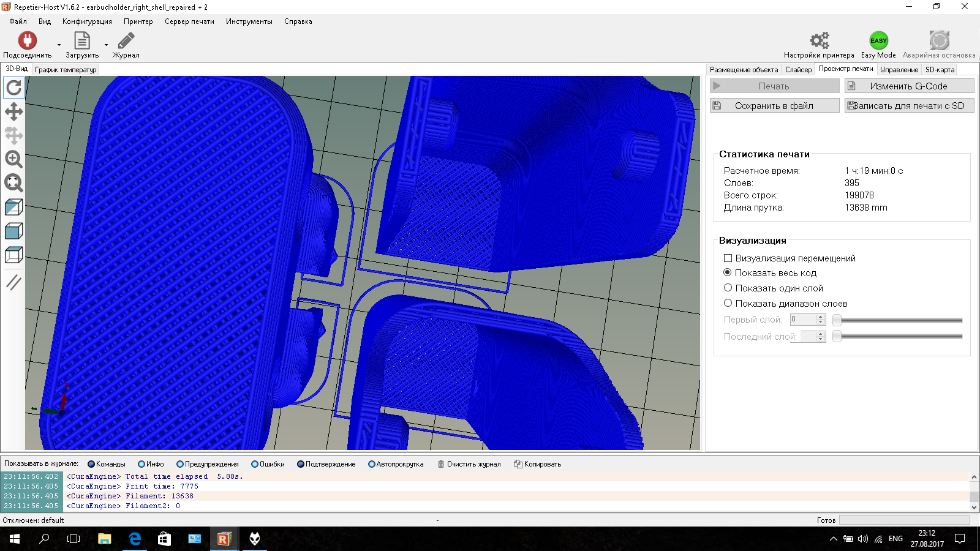This screenshot has height=551, width=980.
Task: Click the red Connect plug icon
Action: point(28,40)
